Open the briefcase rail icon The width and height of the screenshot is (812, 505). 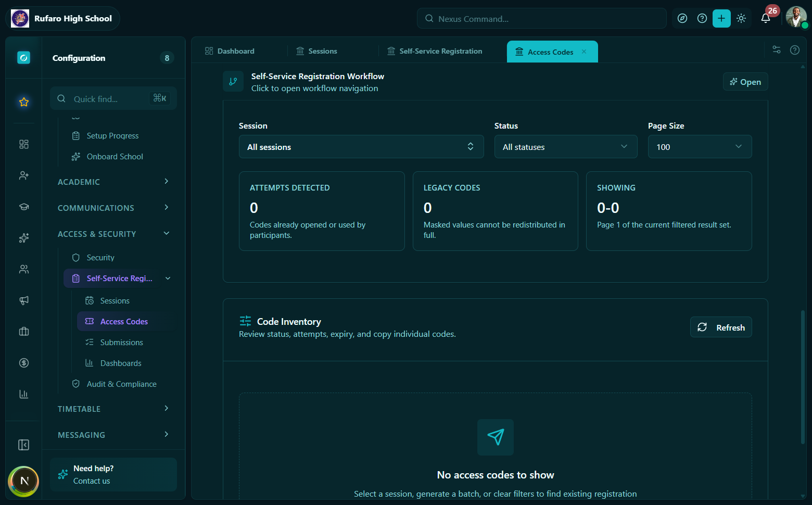tap(23, 332)
